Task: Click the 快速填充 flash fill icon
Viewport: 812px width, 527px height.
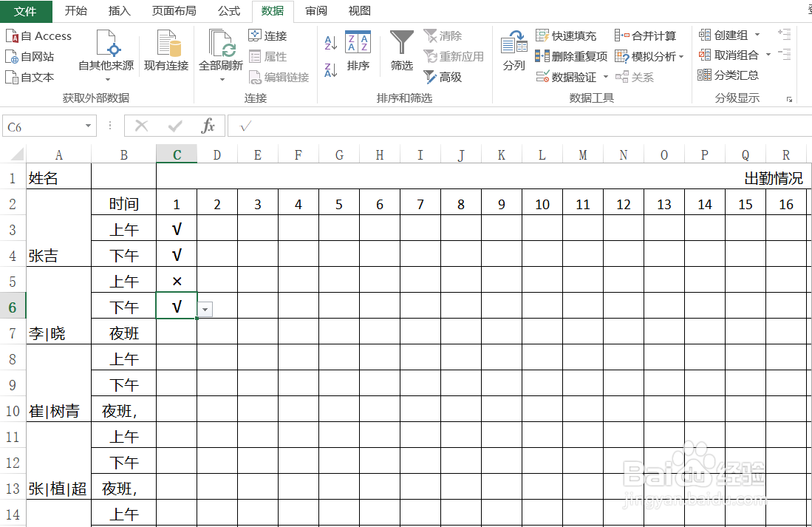Action: click(543, 35)
